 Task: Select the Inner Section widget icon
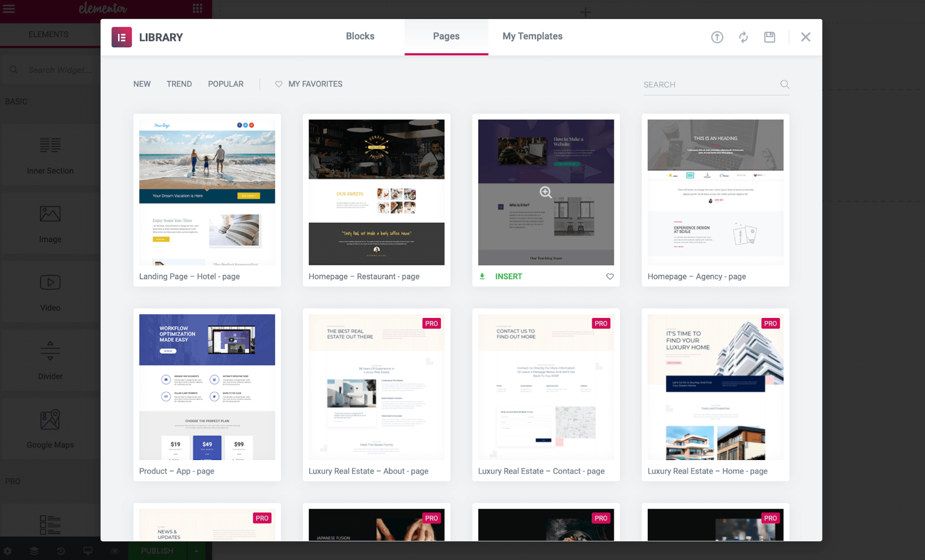50,145
